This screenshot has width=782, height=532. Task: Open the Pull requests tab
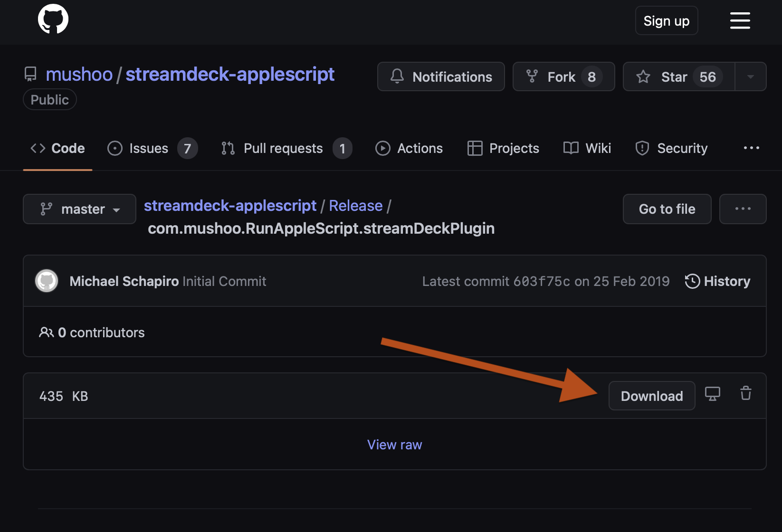283,148
